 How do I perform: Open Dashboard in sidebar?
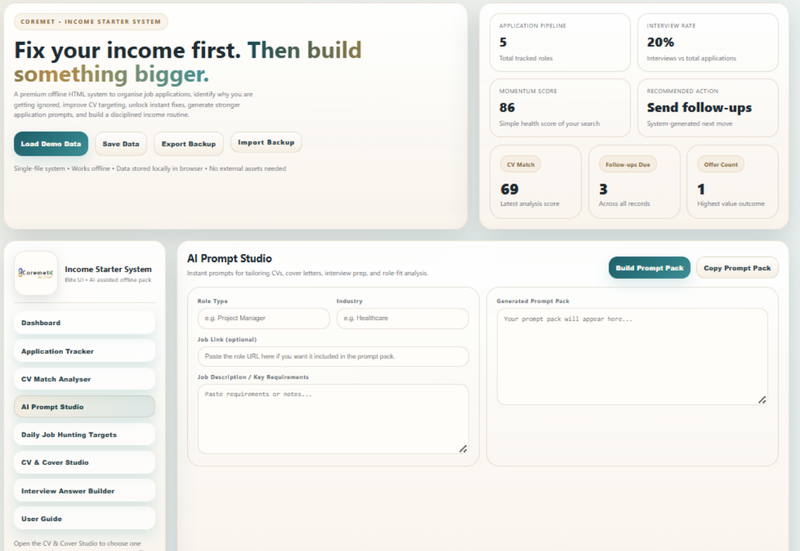85,323
